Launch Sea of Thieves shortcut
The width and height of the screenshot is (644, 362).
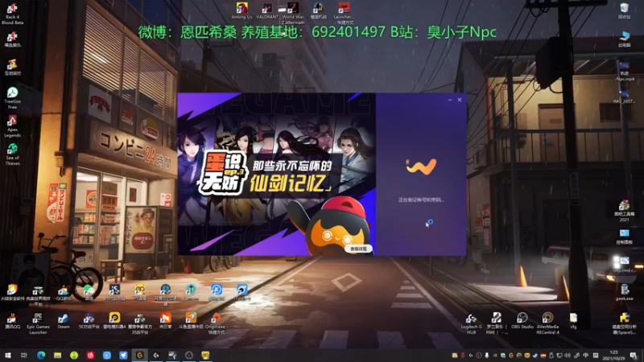[x=12, y=154]
